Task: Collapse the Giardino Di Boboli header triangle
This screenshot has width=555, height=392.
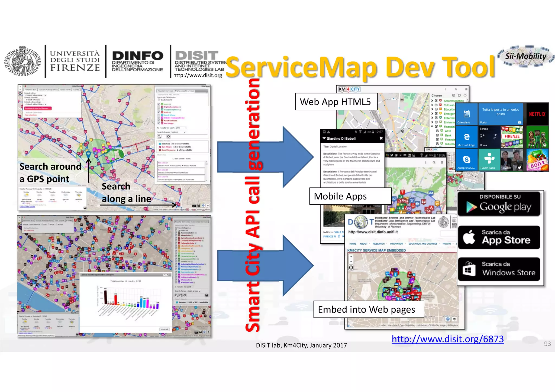Action: click(324, 138)
